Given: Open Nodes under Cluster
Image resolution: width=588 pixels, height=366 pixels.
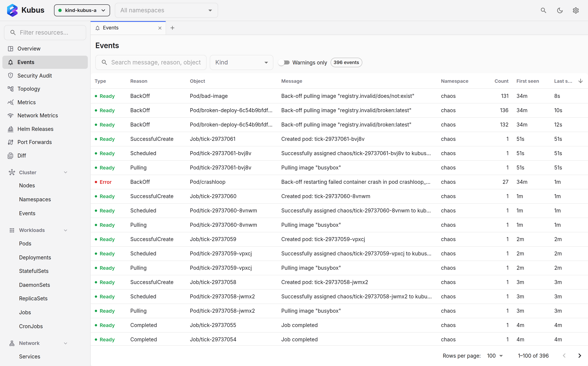Looking at the screenshot, I should 27,185.
